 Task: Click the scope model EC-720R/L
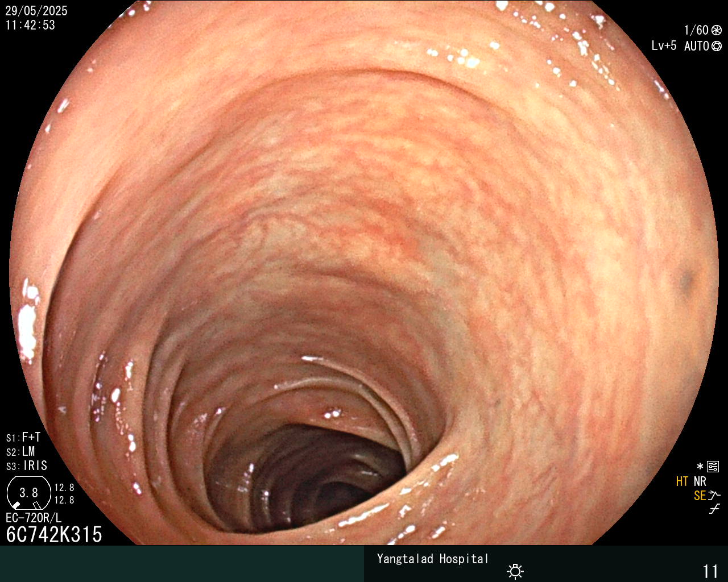pos(34,518)
